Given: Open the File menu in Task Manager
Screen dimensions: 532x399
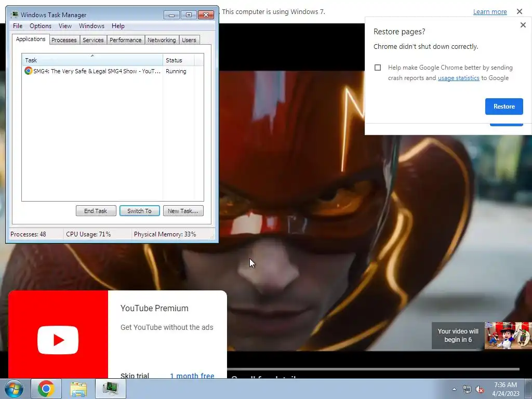Looking at the screenshot, I should pyautogui.click(x=18, y=26).
